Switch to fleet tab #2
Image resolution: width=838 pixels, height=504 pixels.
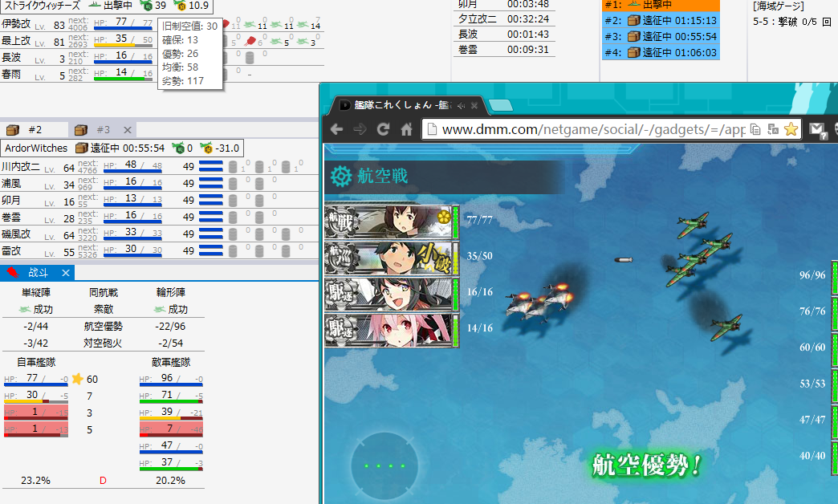35,130
